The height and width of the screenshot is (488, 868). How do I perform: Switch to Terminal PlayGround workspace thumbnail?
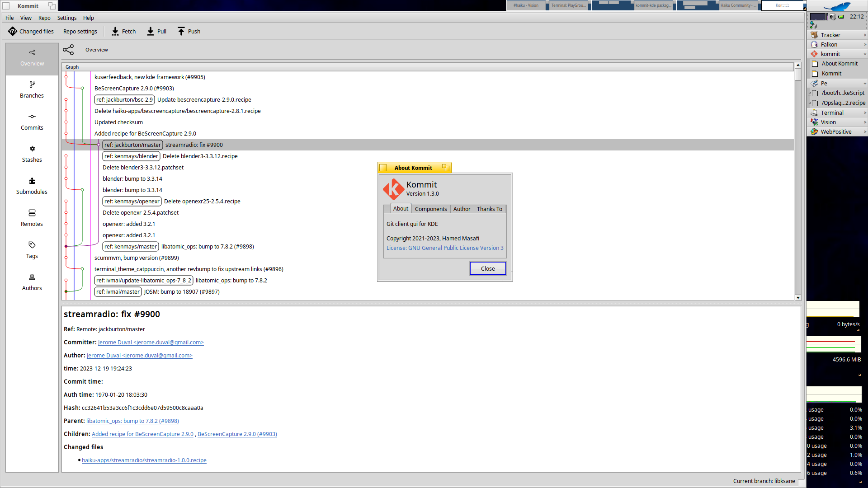(568, 5)
